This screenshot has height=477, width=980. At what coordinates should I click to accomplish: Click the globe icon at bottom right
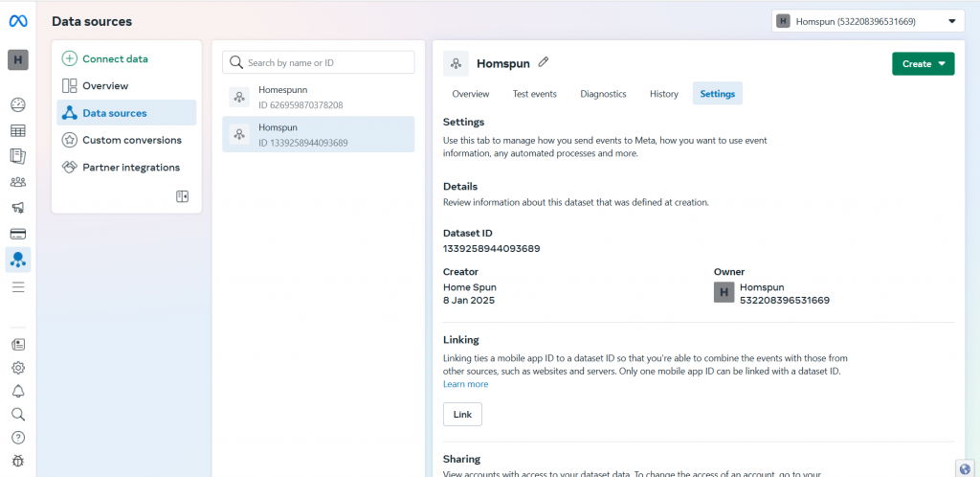coord(965,468)
